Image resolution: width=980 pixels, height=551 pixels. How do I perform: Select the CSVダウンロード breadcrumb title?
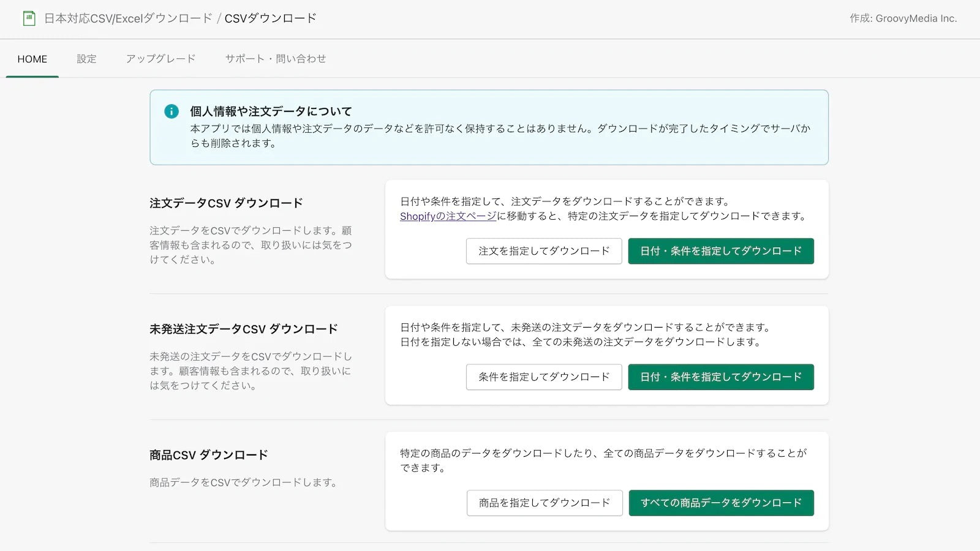pos(270,18)
